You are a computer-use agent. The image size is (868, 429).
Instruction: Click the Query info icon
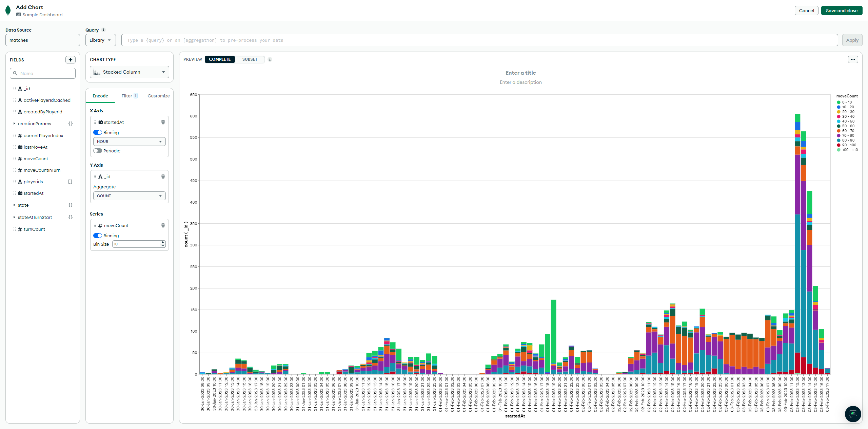(x=103, y=30)
